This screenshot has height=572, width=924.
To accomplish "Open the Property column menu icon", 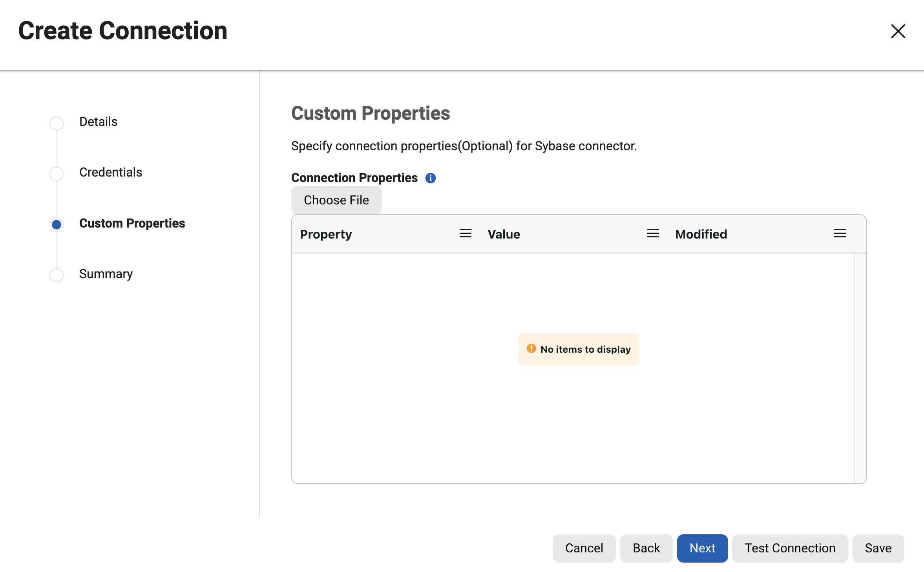I will pyautogui.click(x=465, y=234).
